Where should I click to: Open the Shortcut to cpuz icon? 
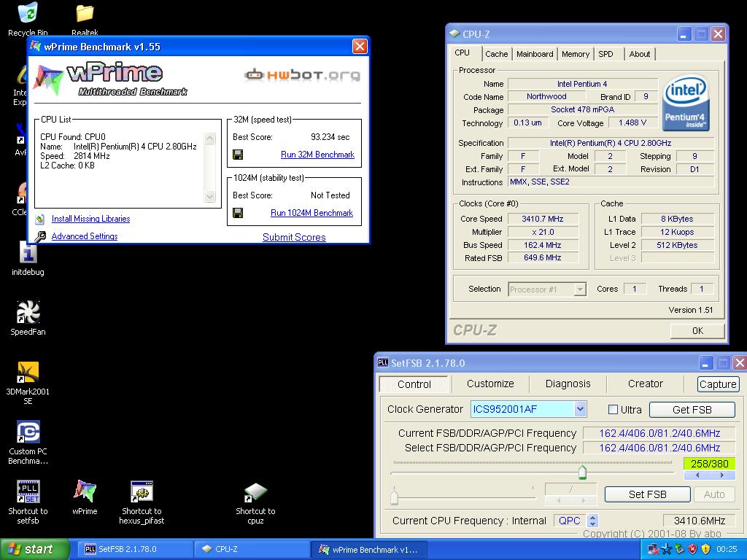coord(255,503)
